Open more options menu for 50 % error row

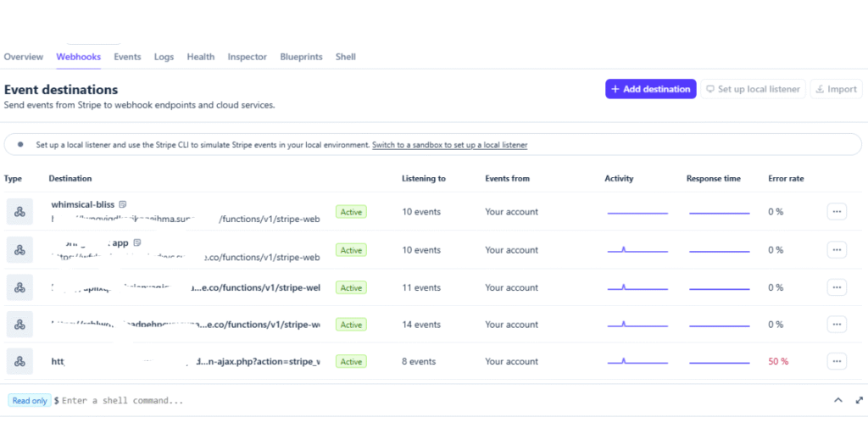point(837,362)
